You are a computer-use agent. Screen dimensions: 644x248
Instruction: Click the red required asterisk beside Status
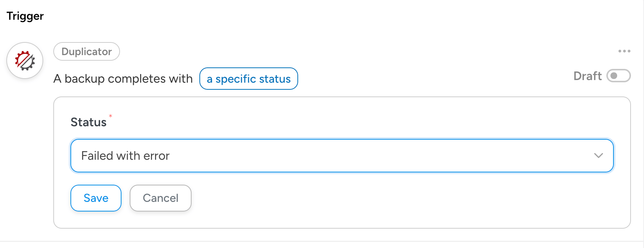(110, 116)
